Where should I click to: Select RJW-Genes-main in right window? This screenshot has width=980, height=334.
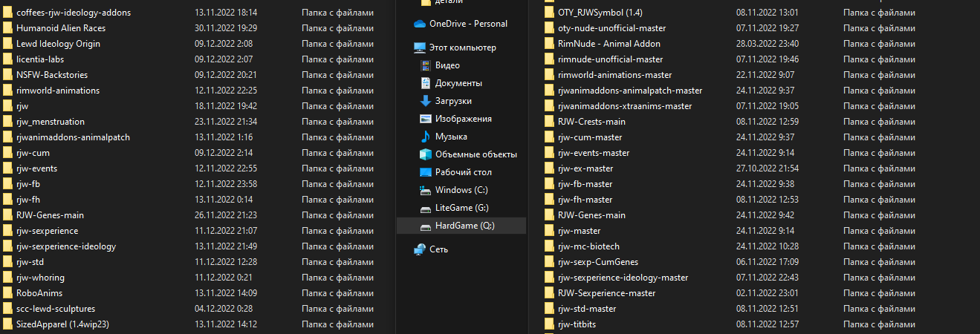click(x=592, y=215)
